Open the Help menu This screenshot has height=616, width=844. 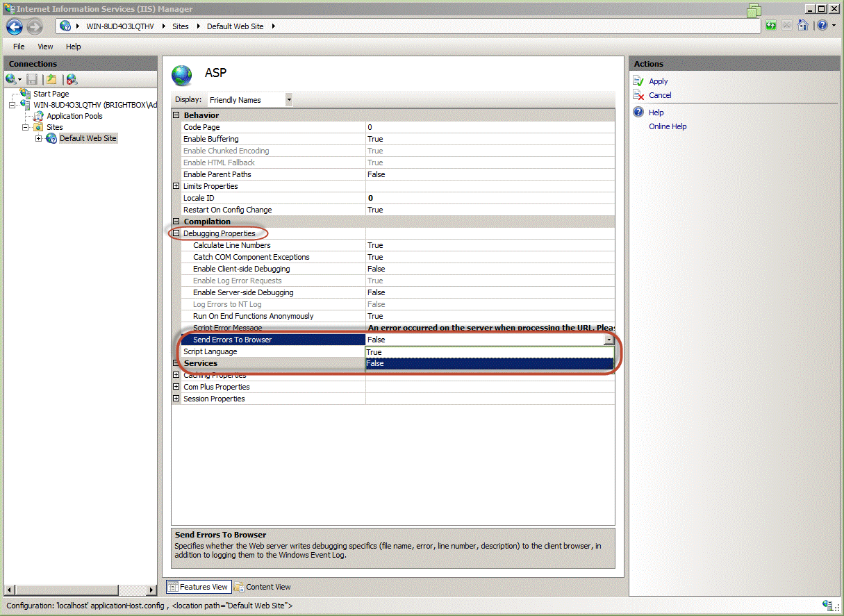74,47
